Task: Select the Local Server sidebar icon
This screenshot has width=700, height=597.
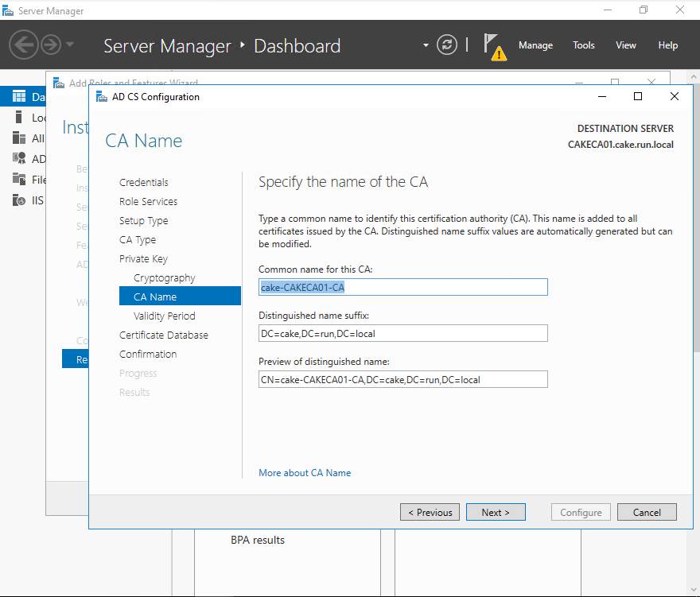Action: click(x=19, y=117)
